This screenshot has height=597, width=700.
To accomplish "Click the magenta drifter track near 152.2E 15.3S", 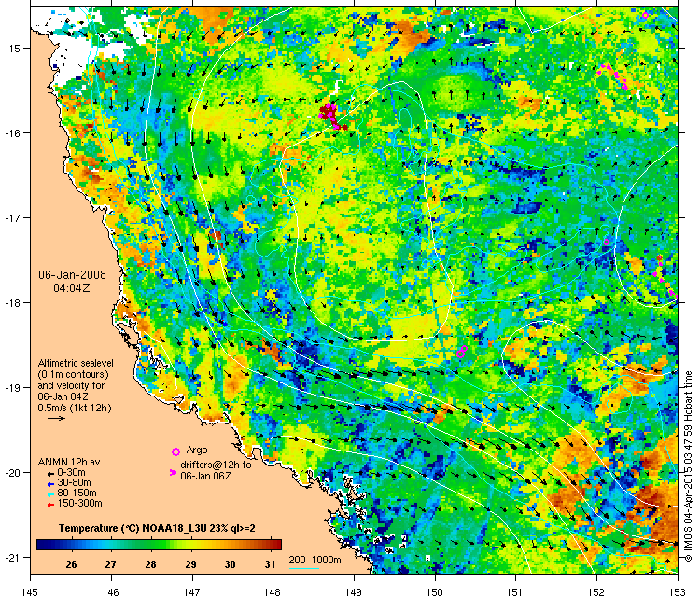I will point(612,75).
